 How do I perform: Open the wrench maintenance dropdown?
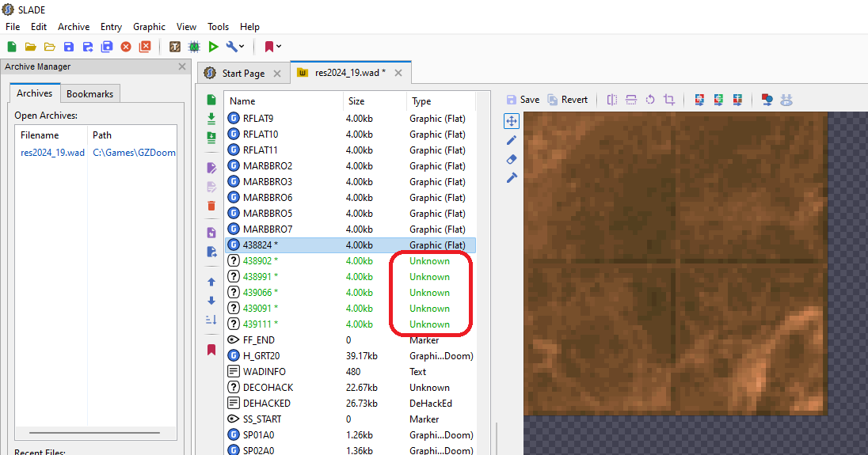click(235, 47)
